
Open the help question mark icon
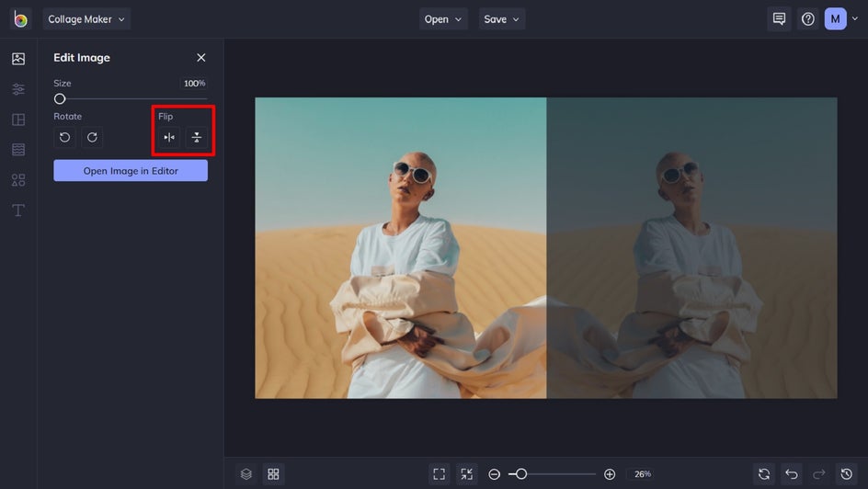pyautogui.click(x=807, y=18)
